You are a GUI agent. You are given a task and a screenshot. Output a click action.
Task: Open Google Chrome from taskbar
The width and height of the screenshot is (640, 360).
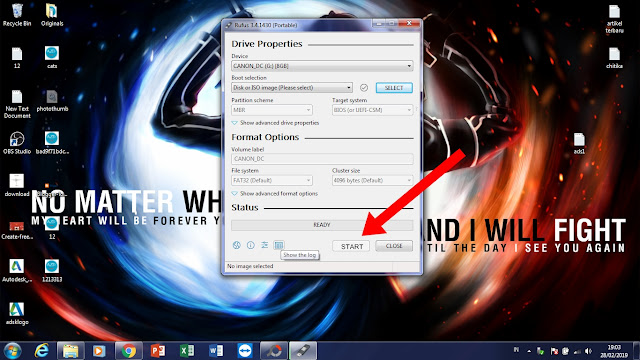[x=129, y=351]
